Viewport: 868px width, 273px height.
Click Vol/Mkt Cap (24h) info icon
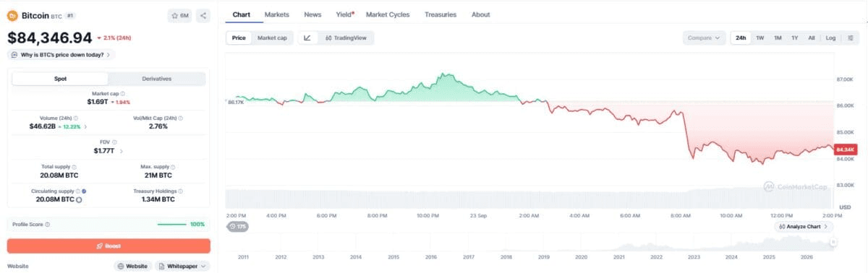(x=181, y=118)
